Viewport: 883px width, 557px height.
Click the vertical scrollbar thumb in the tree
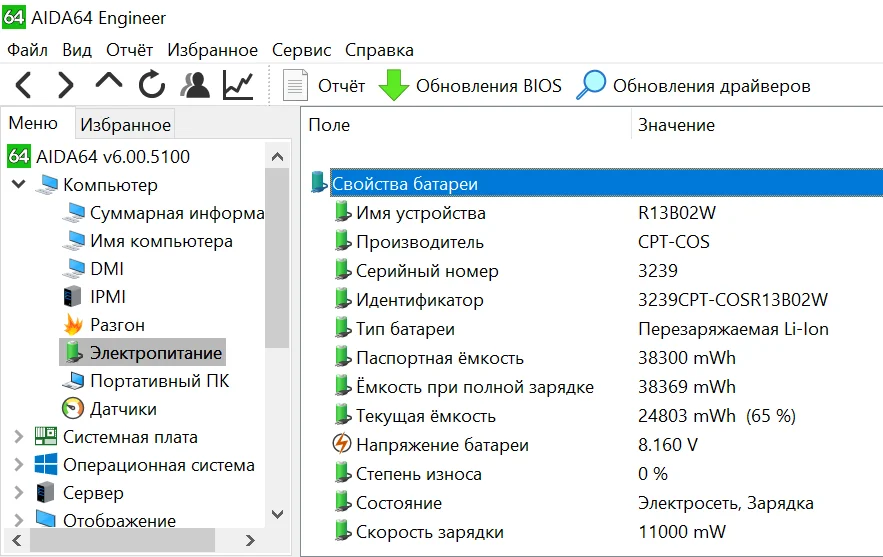tap(277, 257)
